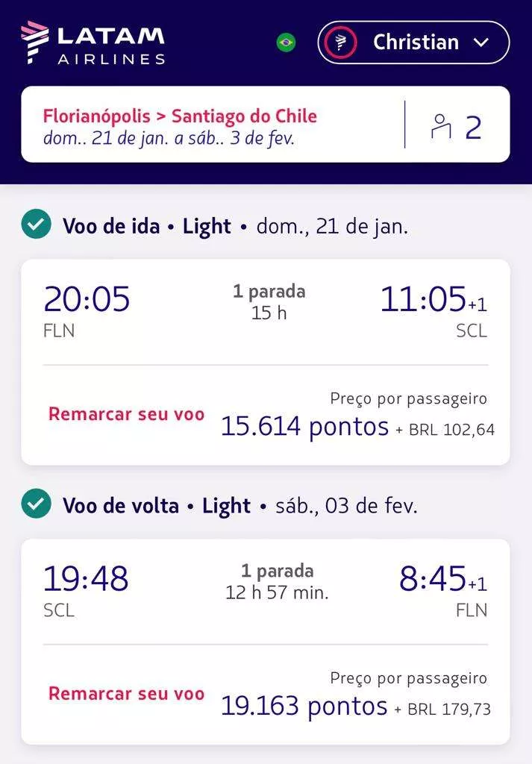Click the passenger number 2
Screen dimensions: 532x764
[474, 128]
